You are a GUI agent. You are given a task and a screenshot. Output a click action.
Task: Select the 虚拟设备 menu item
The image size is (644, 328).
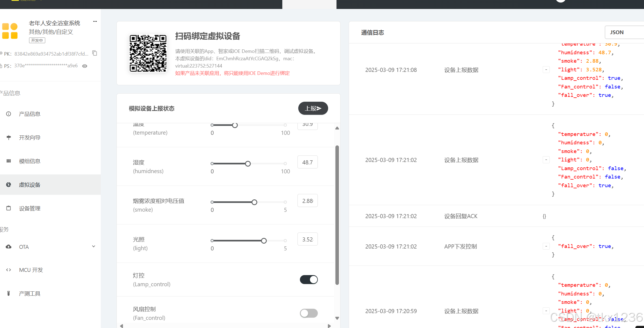pos(30,185)
